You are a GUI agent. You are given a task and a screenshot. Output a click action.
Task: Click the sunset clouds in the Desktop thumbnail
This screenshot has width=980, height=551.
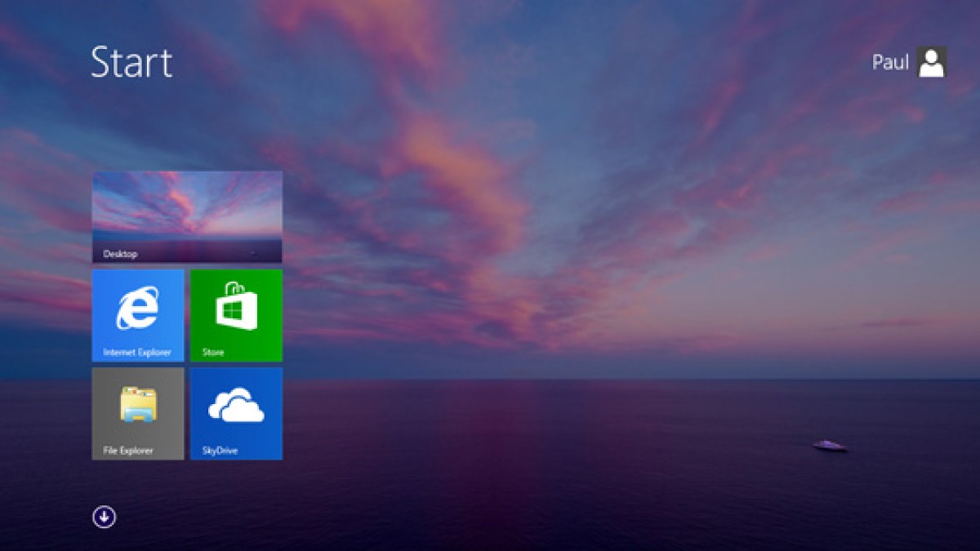(187, 207)
